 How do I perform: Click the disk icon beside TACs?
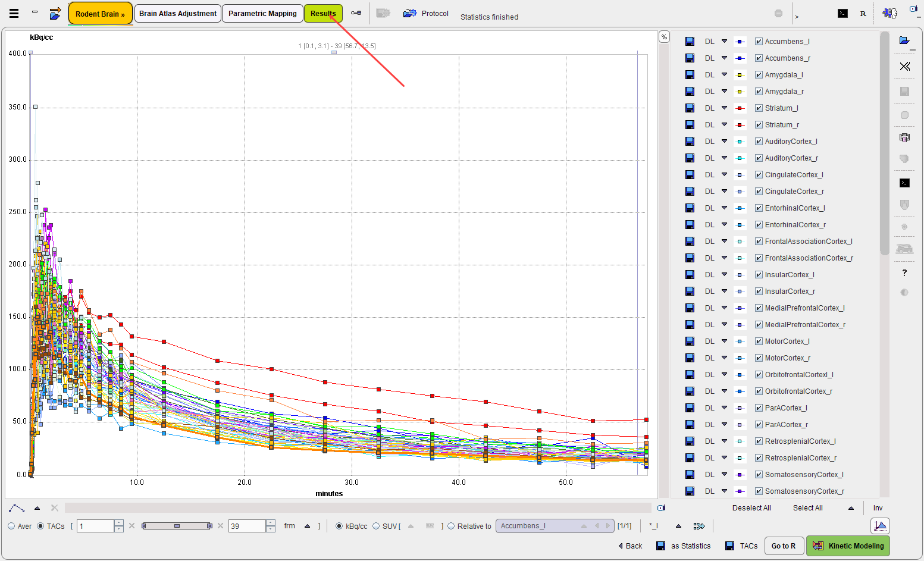729,546
